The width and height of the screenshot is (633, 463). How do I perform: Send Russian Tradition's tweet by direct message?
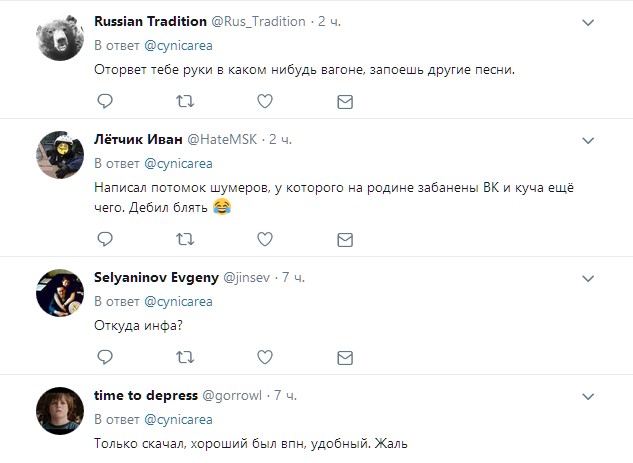coord(345,102)
